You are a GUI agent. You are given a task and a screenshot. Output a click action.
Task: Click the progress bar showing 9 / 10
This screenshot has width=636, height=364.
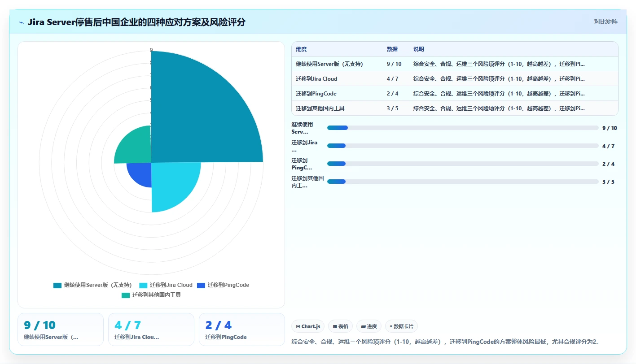coord(463,128)
